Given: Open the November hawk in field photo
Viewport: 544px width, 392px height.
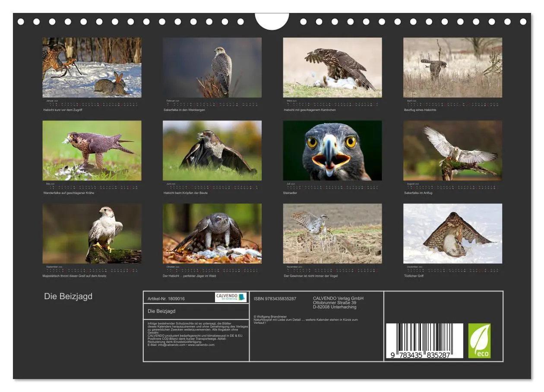Looking at the screenshot, I should point(332,234).
